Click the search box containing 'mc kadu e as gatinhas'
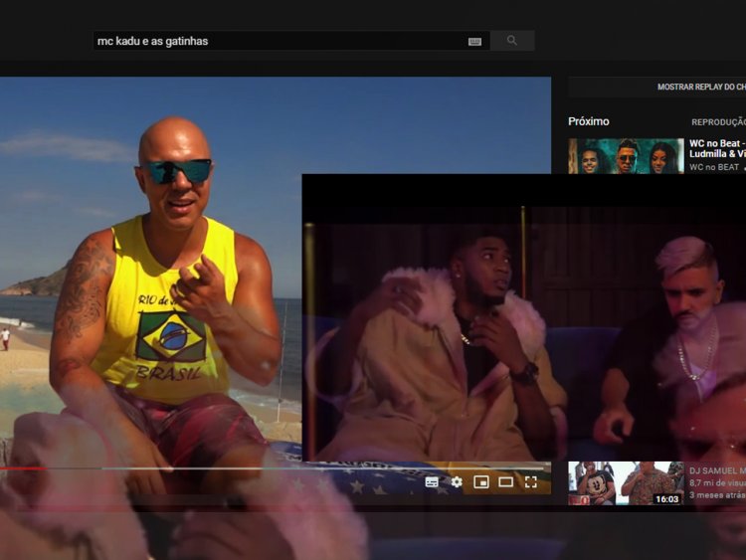 279,41
